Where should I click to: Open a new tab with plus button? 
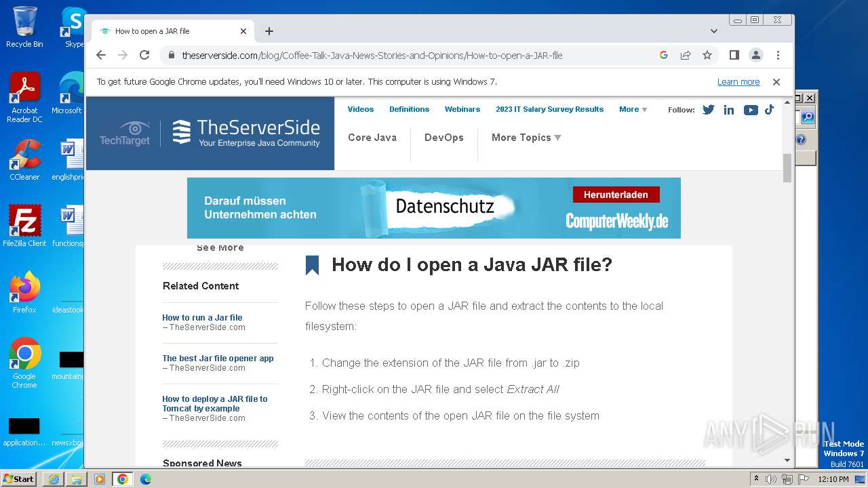tap(269, 31)
